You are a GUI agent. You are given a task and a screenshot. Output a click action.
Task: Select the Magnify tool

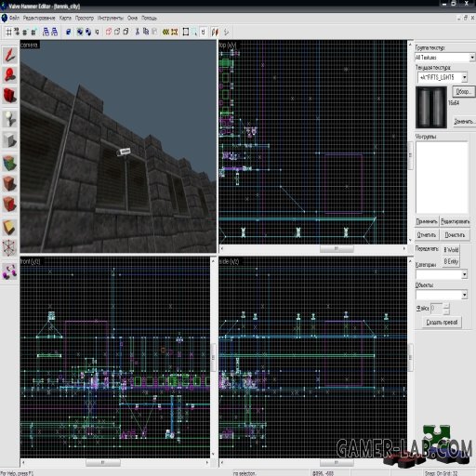click(10, 74)
